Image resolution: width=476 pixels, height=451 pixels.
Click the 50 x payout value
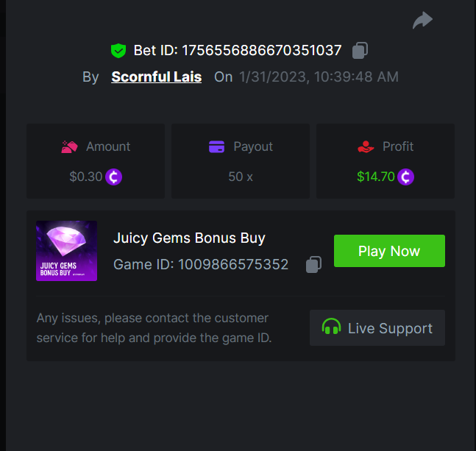(x=241, y=177)
